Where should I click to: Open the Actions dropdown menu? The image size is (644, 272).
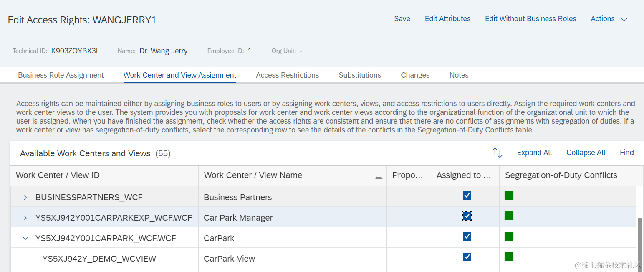pyautogui.click(x=609, y=19)
